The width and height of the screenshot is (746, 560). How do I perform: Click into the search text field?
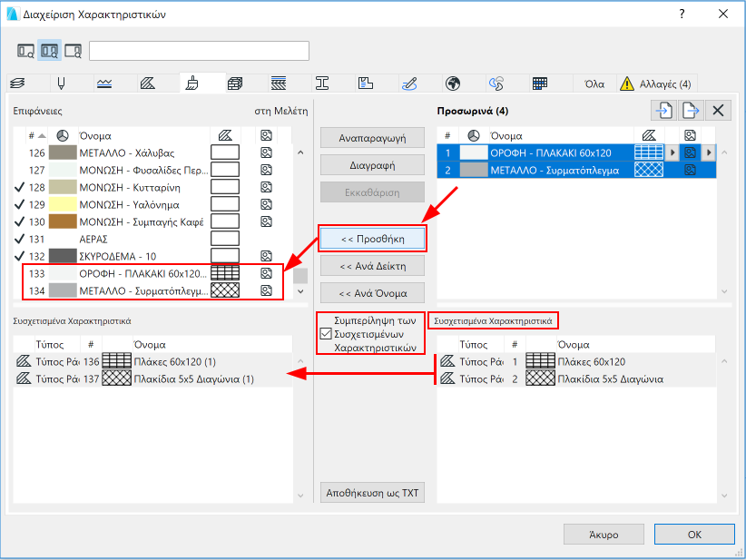tap(199, 51)
